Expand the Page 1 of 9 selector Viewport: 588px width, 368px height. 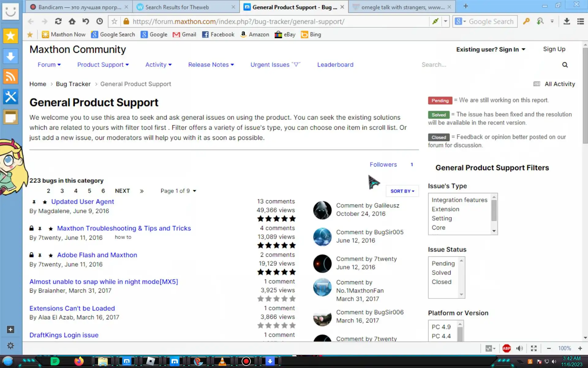(x=178, y=191)
